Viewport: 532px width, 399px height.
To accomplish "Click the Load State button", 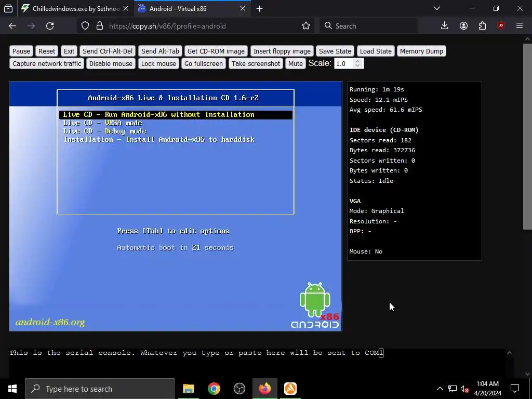I will (x=376, y=51).
